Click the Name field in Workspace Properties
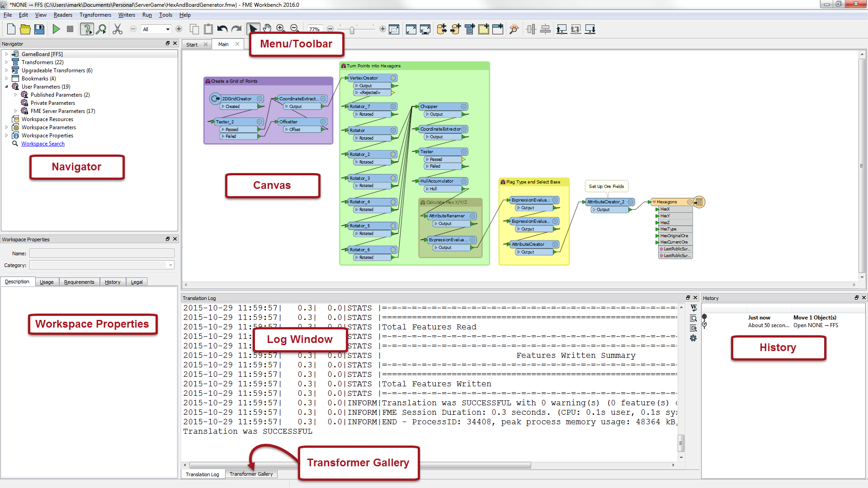 coord(102,253)
